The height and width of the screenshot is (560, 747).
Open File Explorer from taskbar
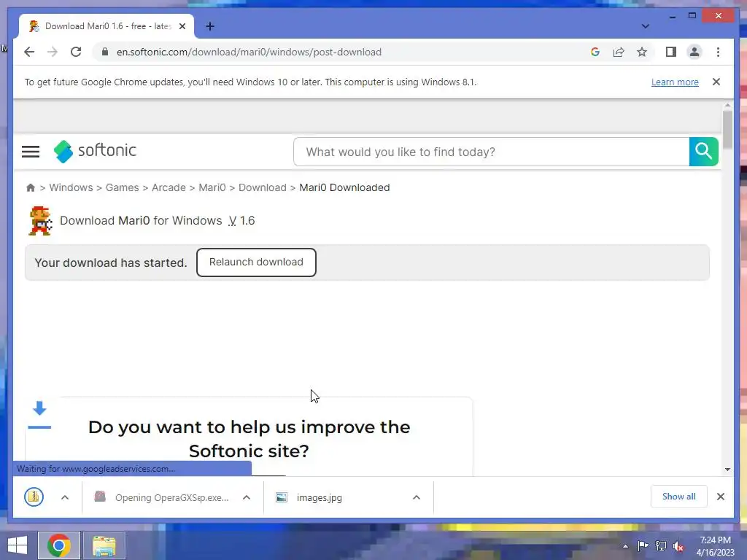(104, 545)
